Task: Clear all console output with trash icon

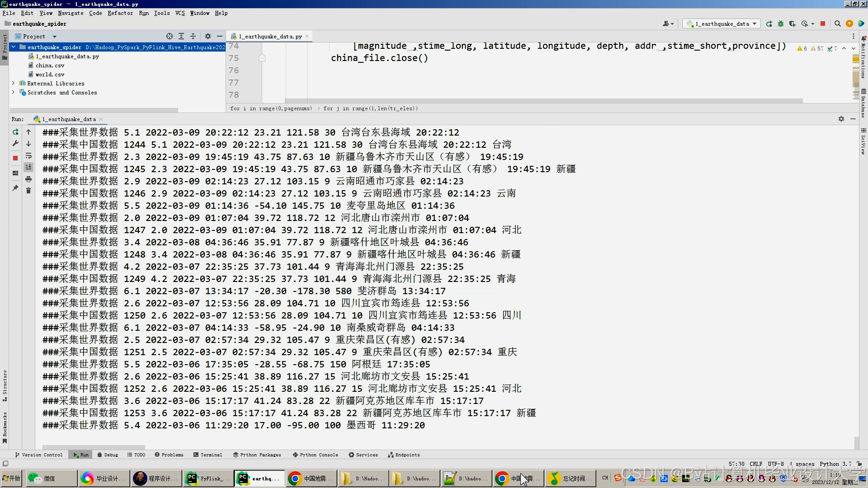Action: tap(28, 191)
